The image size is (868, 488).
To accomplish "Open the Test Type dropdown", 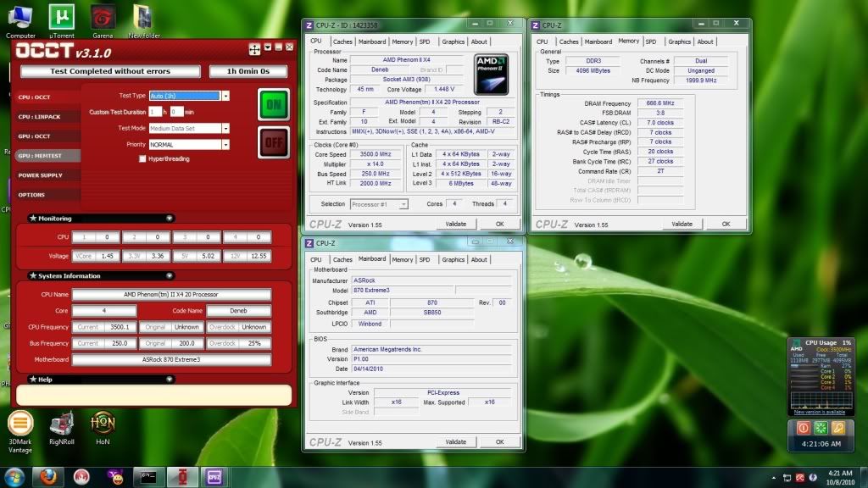I will click(x=225, y=96).
